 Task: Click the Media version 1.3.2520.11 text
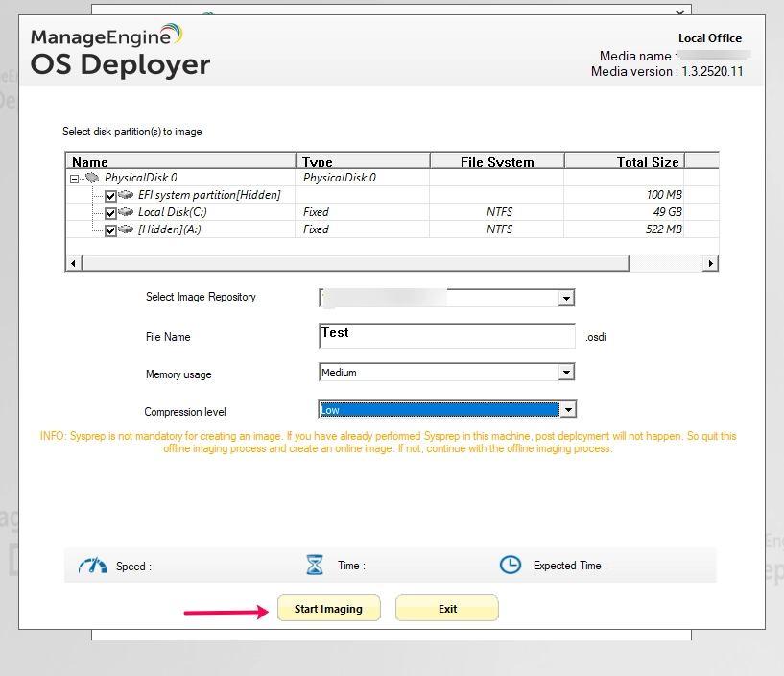[667, 72]
